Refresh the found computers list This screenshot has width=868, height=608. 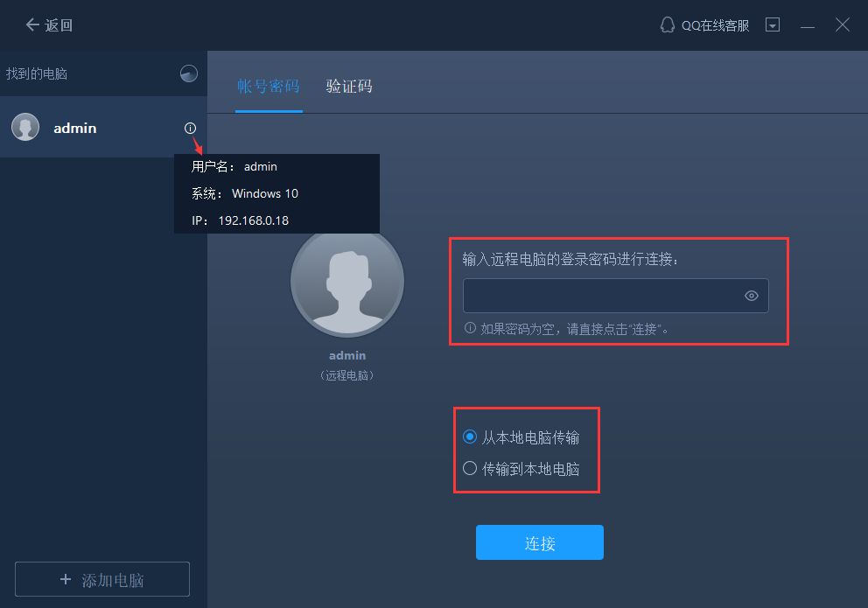click(x=189, y=73)
